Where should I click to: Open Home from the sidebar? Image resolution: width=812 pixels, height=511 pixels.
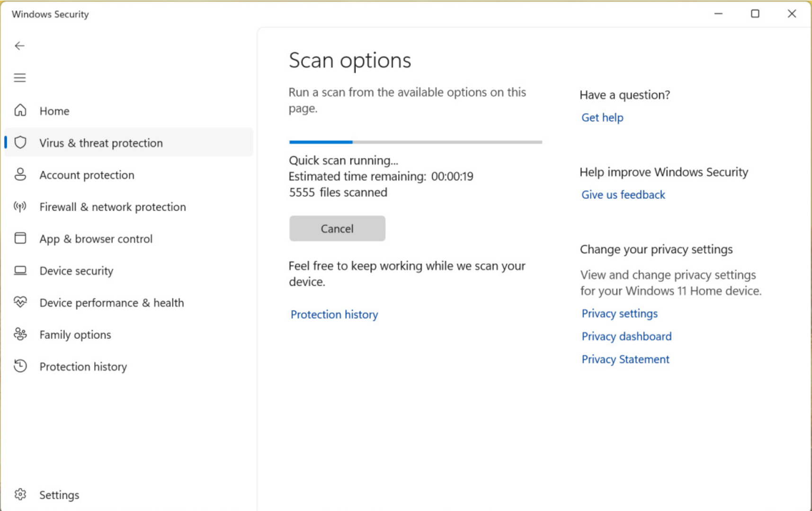point(54,111)
